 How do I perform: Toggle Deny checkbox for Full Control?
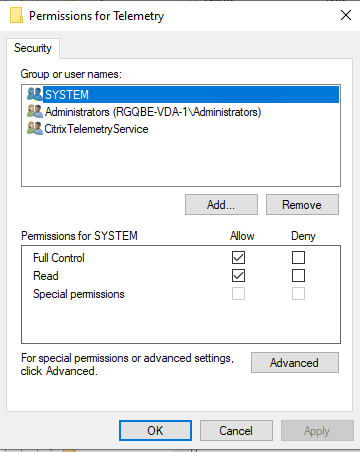point(298,257)
